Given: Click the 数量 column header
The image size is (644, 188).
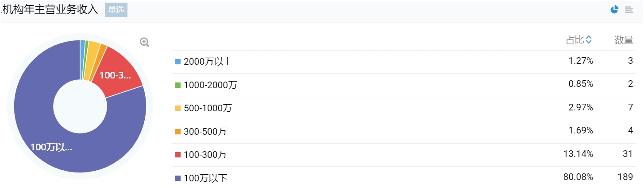Looking at the screenshot, I should [624, 40].
